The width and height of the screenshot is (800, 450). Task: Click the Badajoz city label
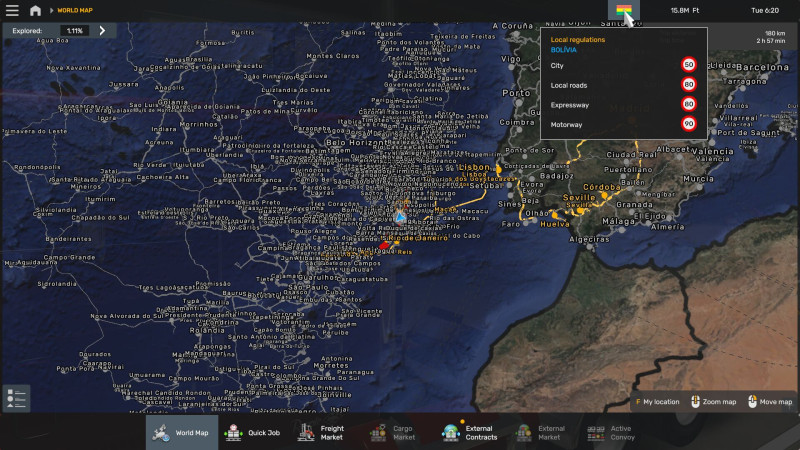[557, 176]
